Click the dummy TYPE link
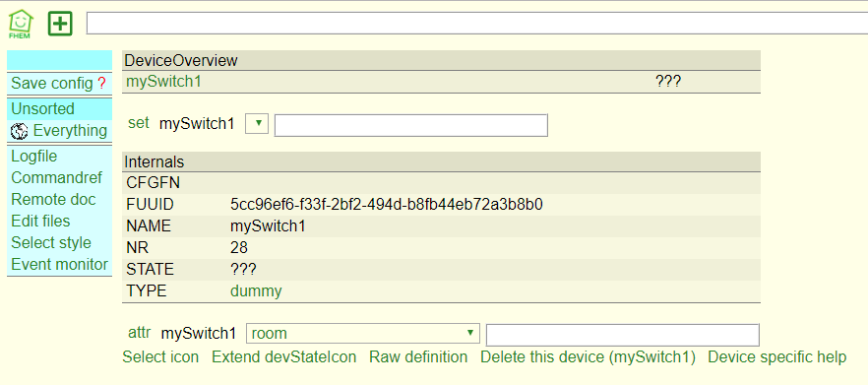 pyautogui.click(x=256, y=290)
